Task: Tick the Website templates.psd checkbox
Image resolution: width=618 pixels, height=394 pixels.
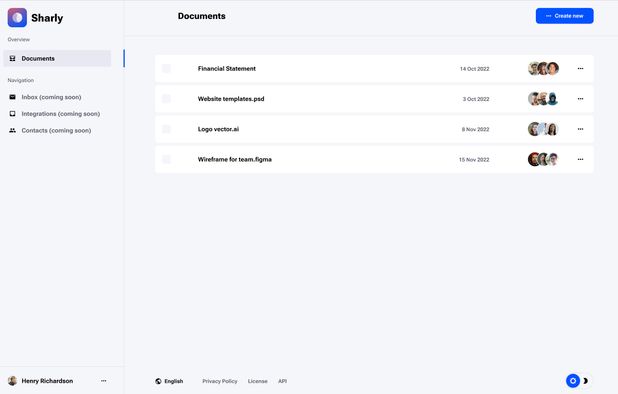Action: 166,99
